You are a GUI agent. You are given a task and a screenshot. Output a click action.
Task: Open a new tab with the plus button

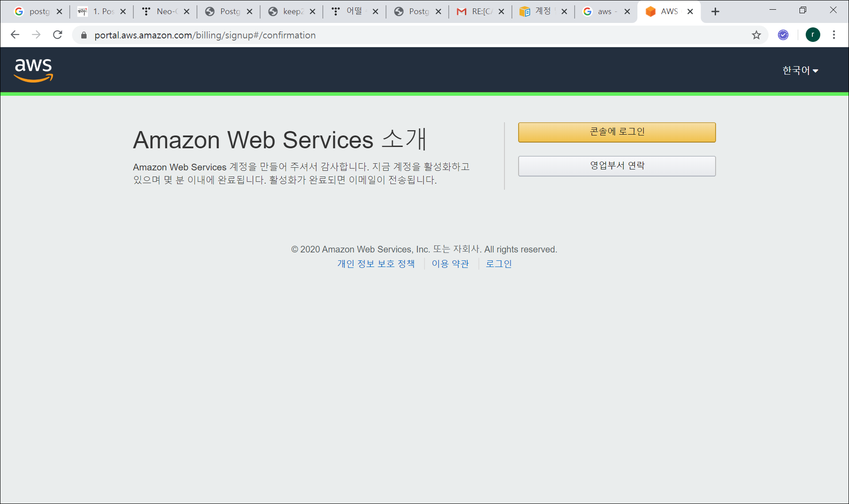pos(715,12)
